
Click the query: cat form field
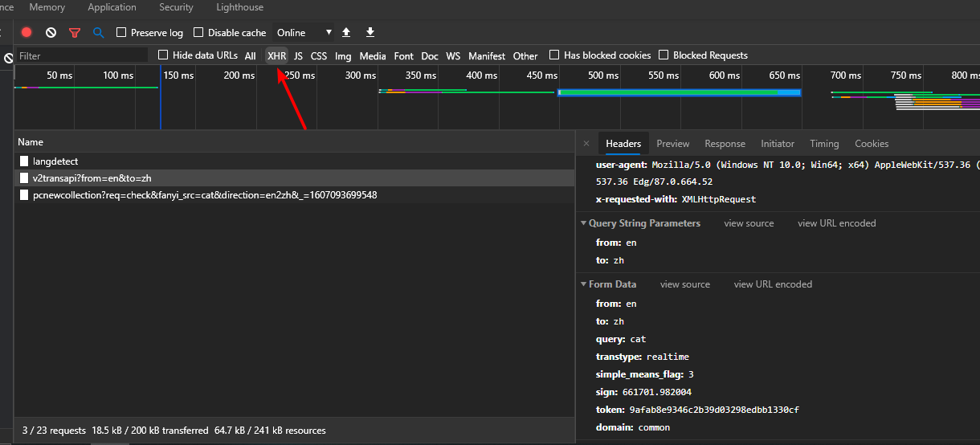(x=621, y=339)
